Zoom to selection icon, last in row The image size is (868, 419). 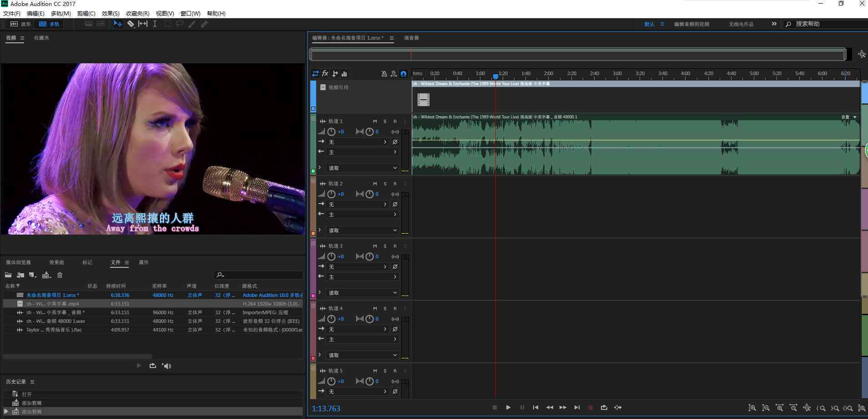click(861, 408)
